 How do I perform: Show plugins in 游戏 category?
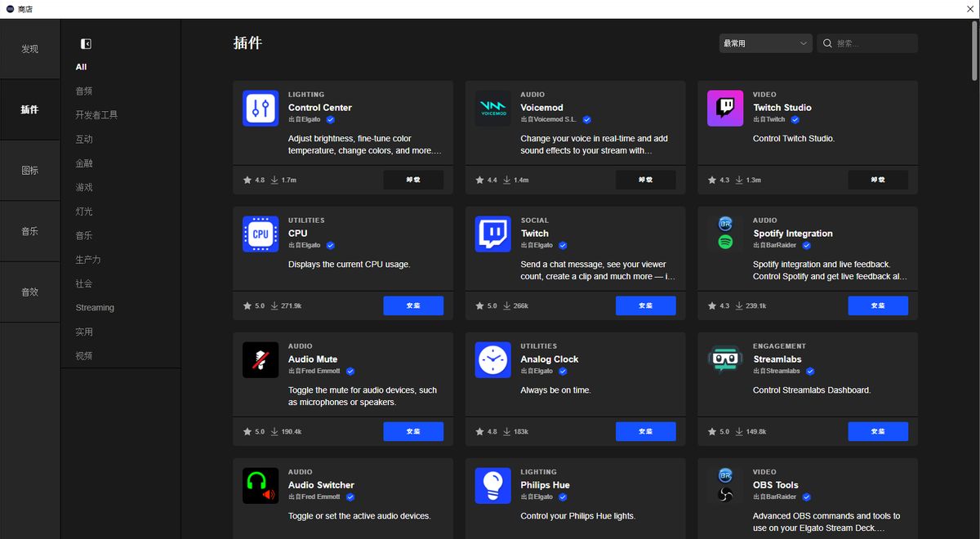84,187
